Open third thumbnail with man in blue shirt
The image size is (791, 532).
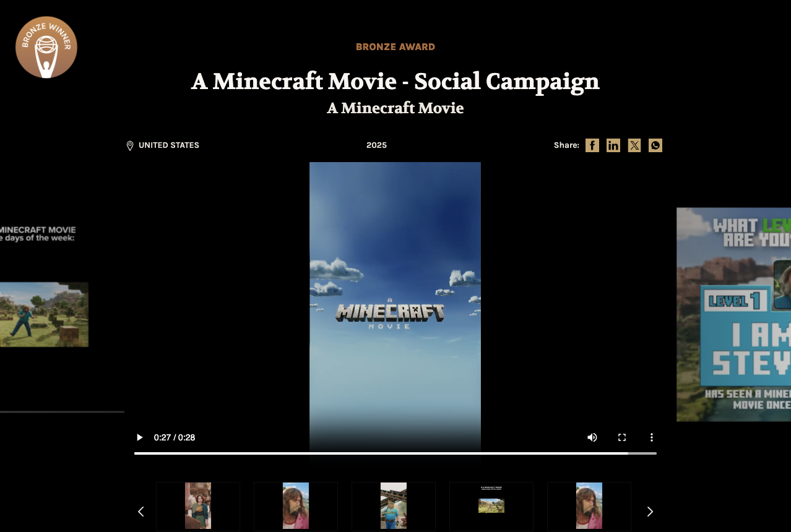click(394, 506)
